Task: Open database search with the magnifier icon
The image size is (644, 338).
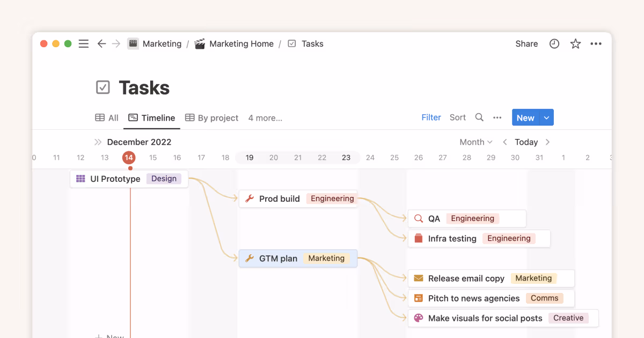Action: [479, 117]
